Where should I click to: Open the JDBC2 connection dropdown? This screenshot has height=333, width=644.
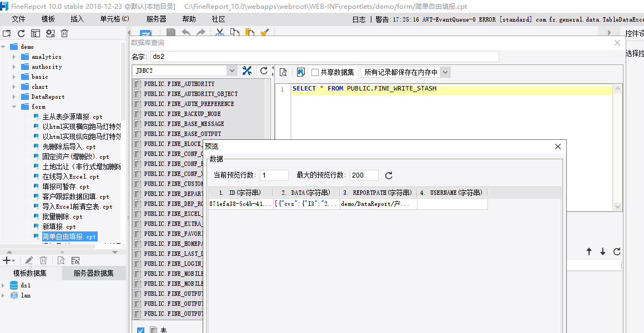click(232, 70)
